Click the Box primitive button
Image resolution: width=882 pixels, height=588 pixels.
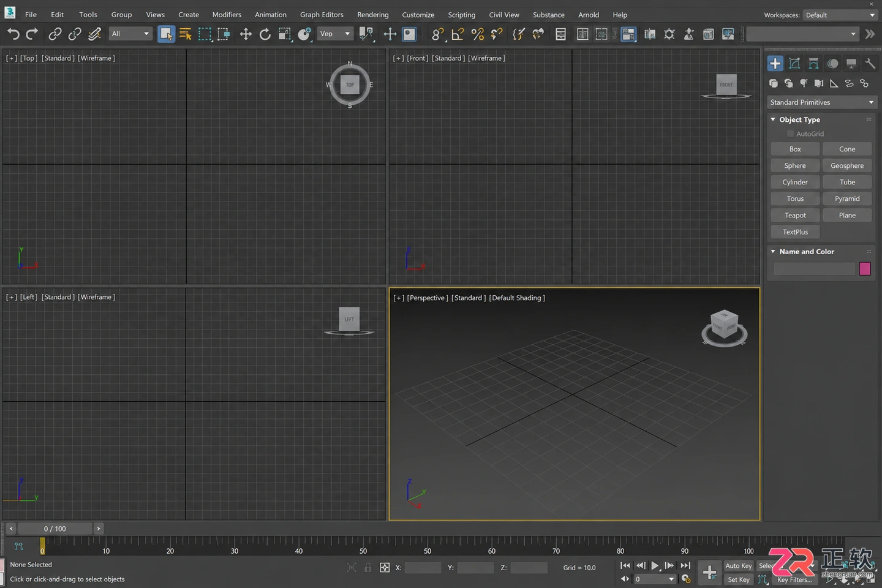(795, 149)
